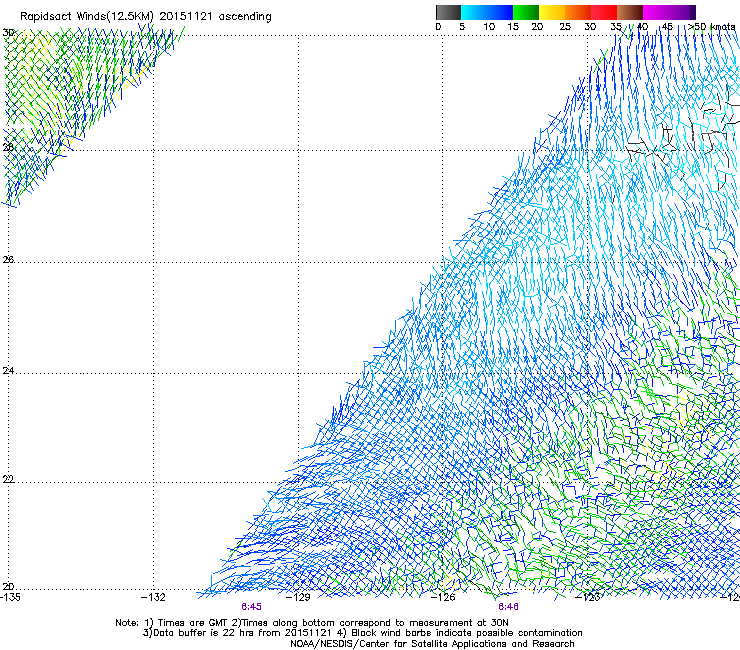Click the 'NOAA/NESDIS/Center for Satellite Applications and Research' credit
The height and width of the screenshot is (650, 740).
(432, 644)
